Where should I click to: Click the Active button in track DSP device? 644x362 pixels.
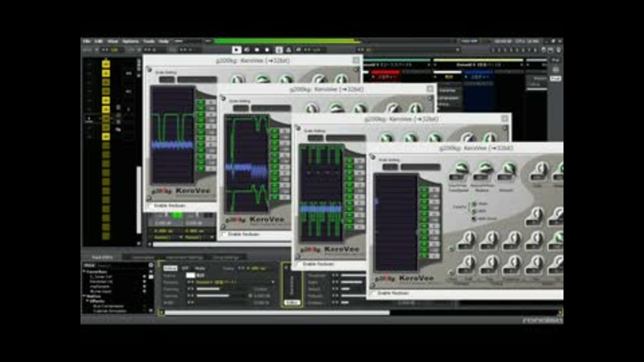(x=170, y=268)
